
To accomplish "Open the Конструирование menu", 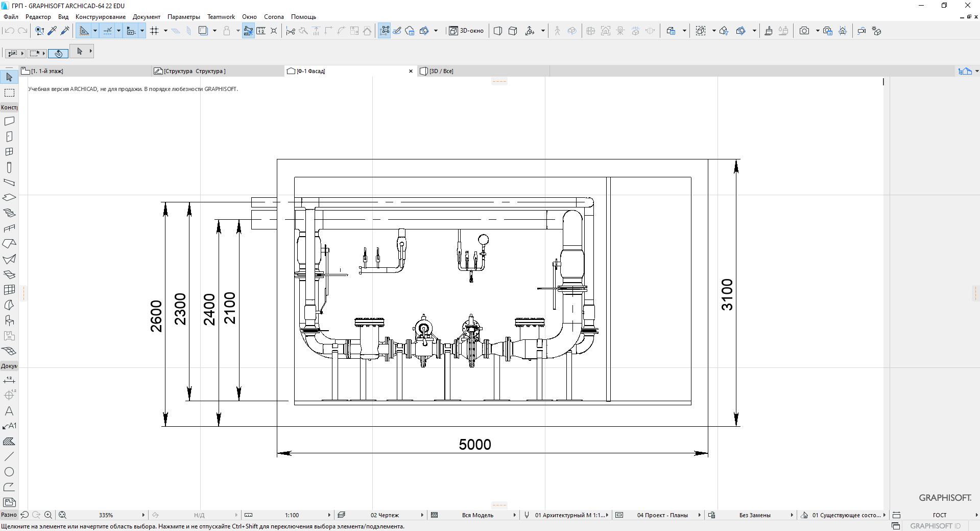I will click(x=100, y=17).
